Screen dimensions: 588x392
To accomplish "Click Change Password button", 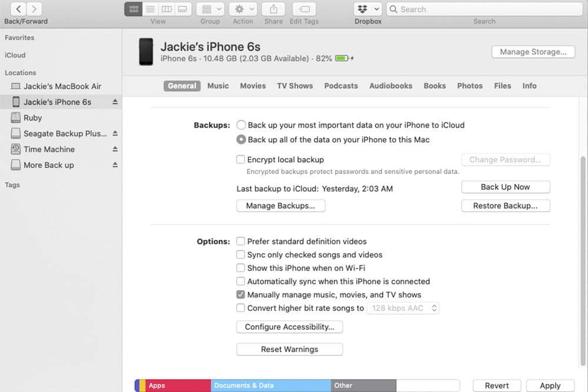I will coord(506,160).
